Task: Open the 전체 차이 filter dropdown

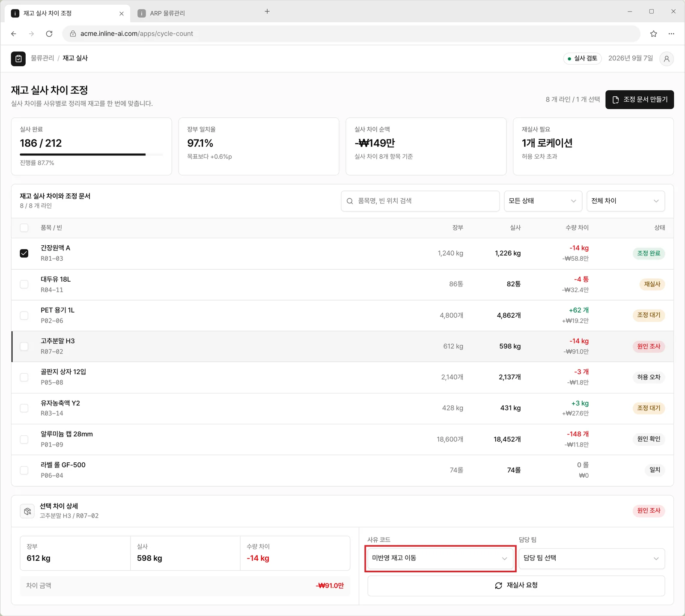Action: tap(625, 201)
